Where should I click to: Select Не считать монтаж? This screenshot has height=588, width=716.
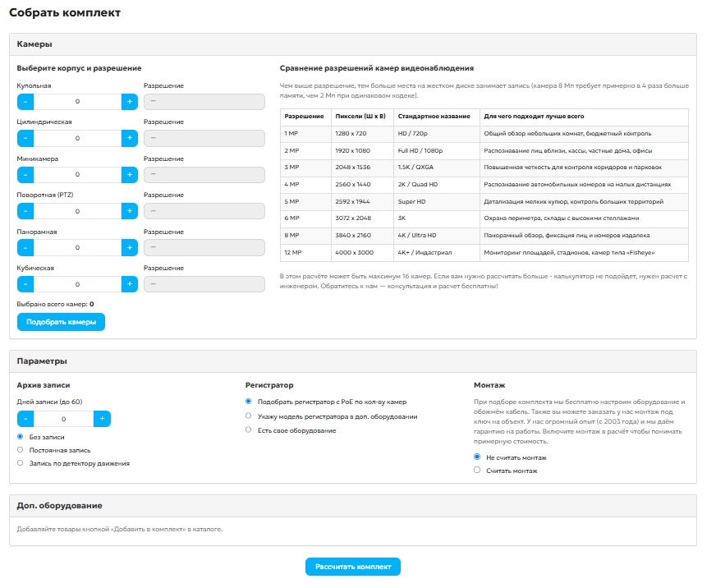[x=477, y=457]
